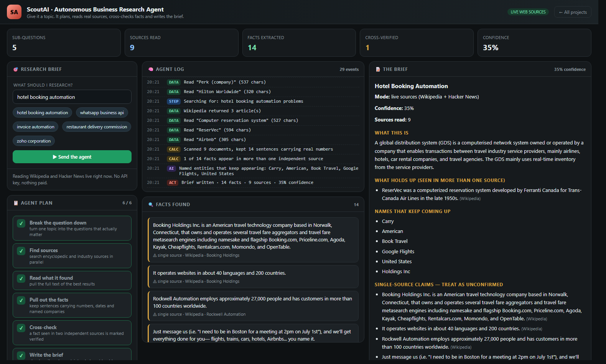Click the 'Send the agent' button
The height and width of the screenshot is (364, 606).
tap(72, 157)
